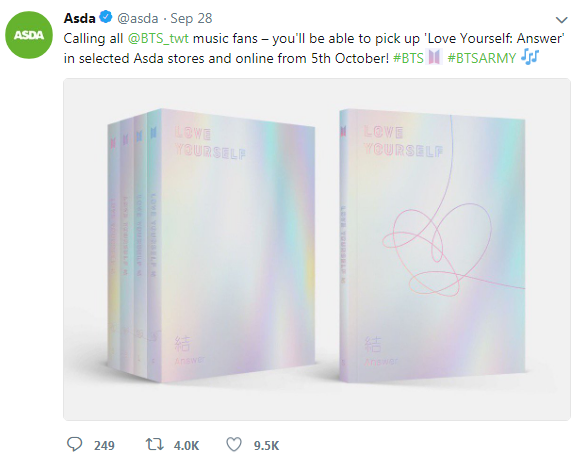Open the Love Yourself album image

(317, 249)
